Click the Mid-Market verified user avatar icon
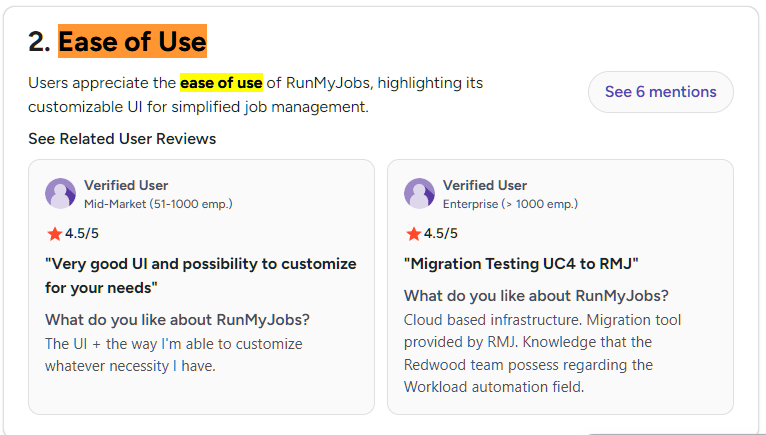The width and height of the screenshot is (766, 435). tap(61, 194)
